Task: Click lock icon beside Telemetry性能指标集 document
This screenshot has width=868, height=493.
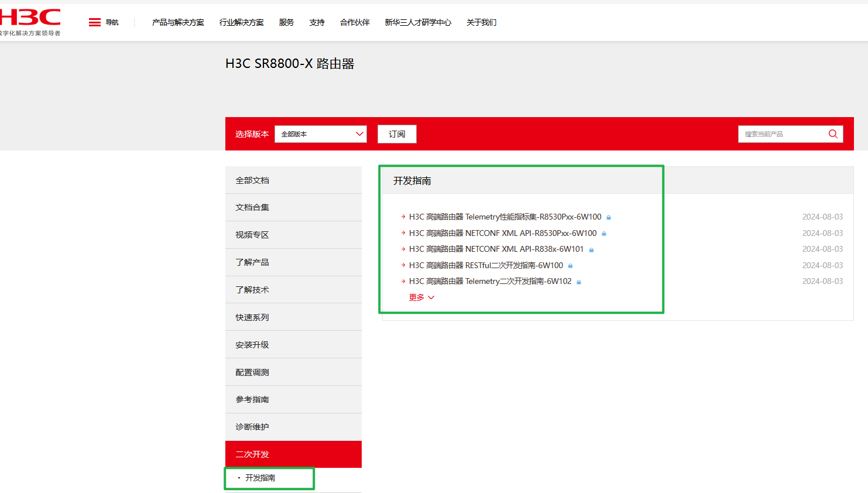Action: pyautogui.click(x=609, y=217)
